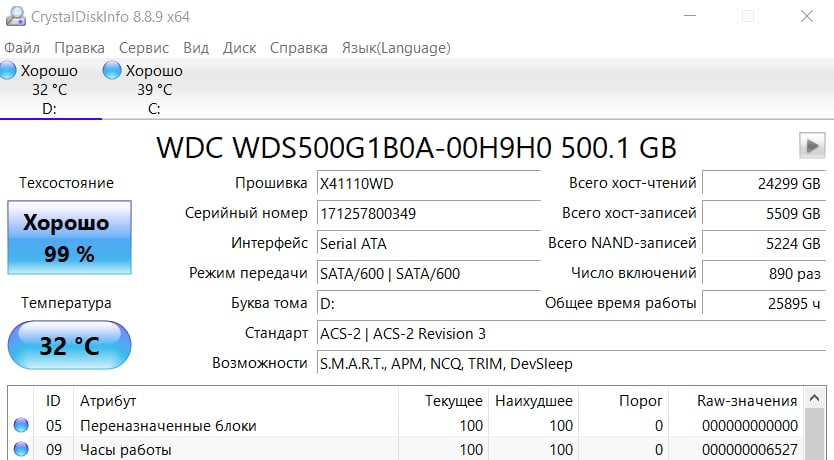This screenshot has width=834, height=460.
Task: Click status dot of attribute 09 row
Action: (x=21, y=449)
